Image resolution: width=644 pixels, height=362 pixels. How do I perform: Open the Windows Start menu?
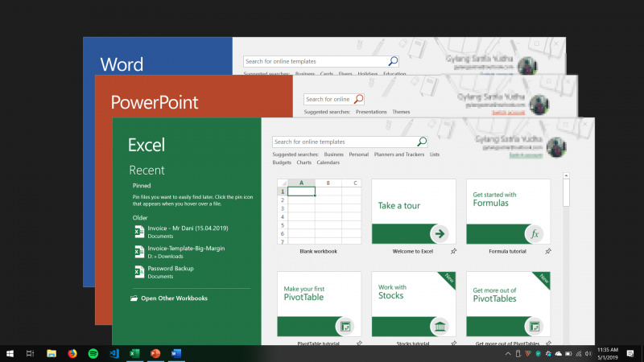click(x=10, y=353)
